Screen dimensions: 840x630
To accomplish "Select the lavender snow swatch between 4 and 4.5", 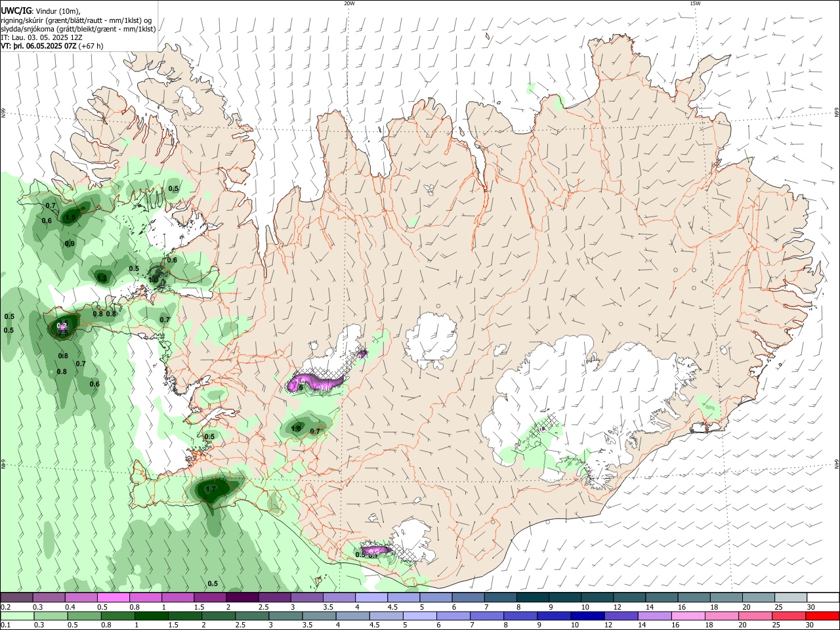I will tap(371, 598).
